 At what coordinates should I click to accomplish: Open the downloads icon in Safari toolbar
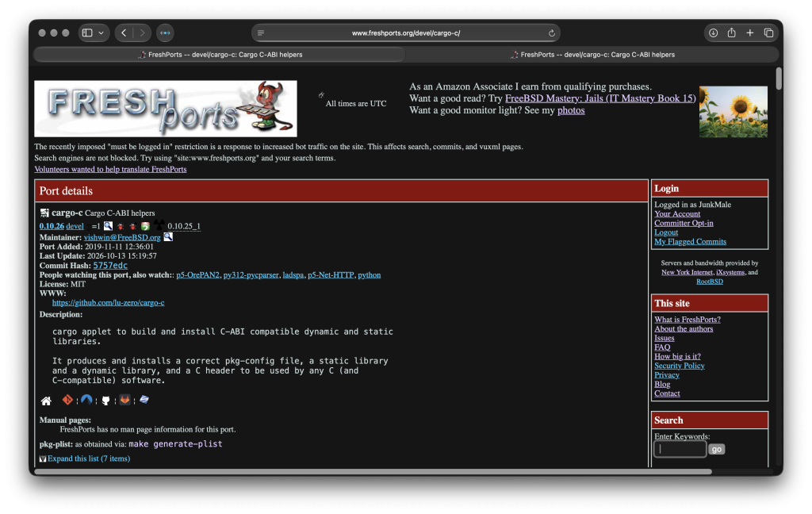pos(713,33)
